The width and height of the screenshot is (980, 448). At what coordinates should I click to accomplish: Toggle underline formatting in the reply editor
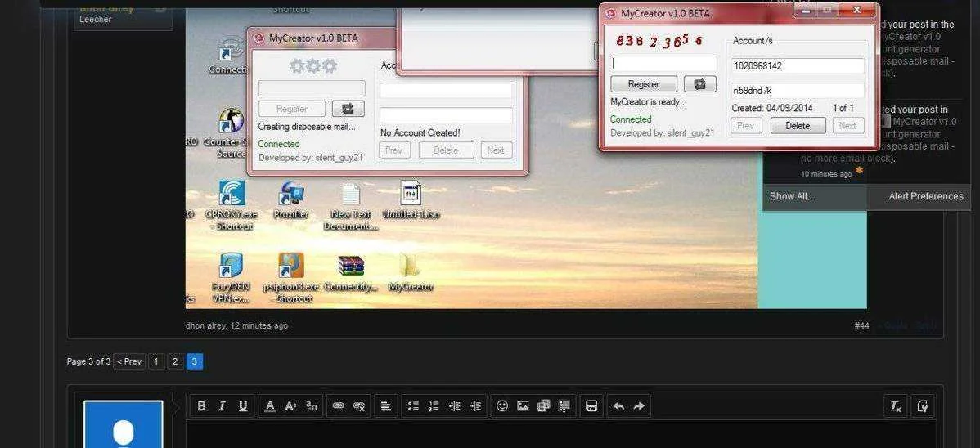click(242, 406)
